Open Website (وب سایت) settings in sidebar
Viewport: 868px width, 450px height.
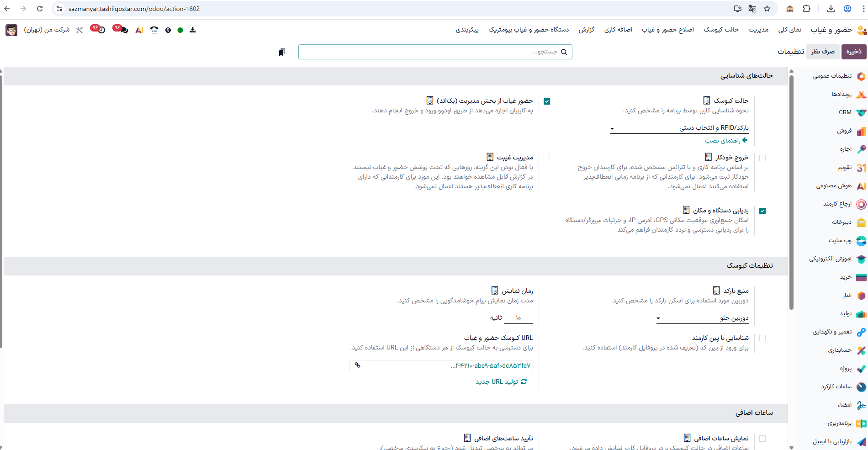840,240
